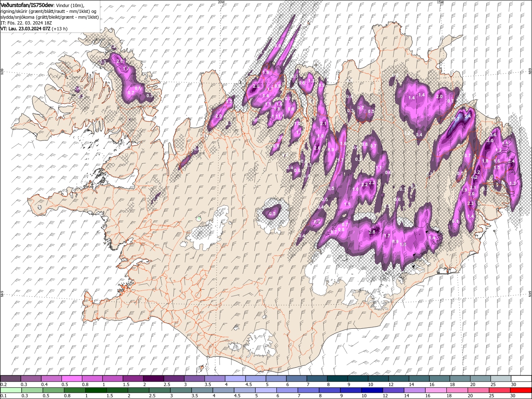Select the snow scale swatch between 12 and 14
Image resolution: width=532 pixels, height=399 pixels.
click(398, 379)
